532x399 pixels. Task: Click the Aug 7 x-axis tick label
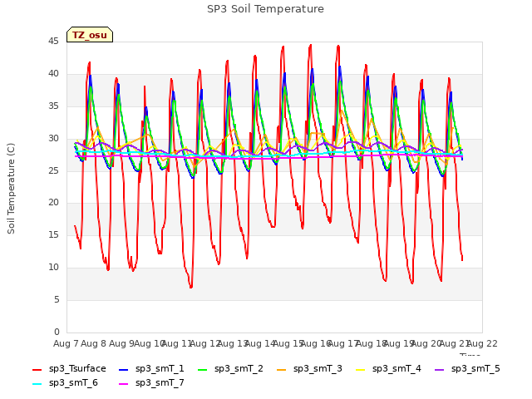tap(66, 343)
